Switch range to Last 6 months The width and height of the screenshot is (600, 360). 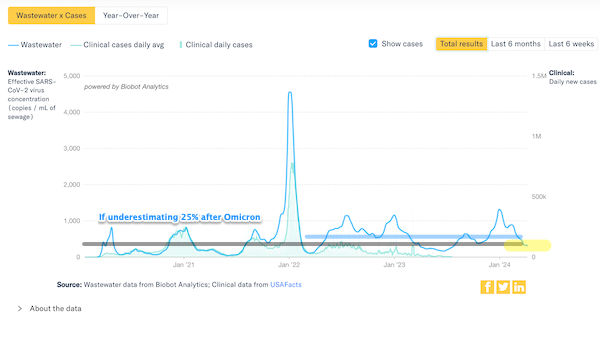coord(516,44)
